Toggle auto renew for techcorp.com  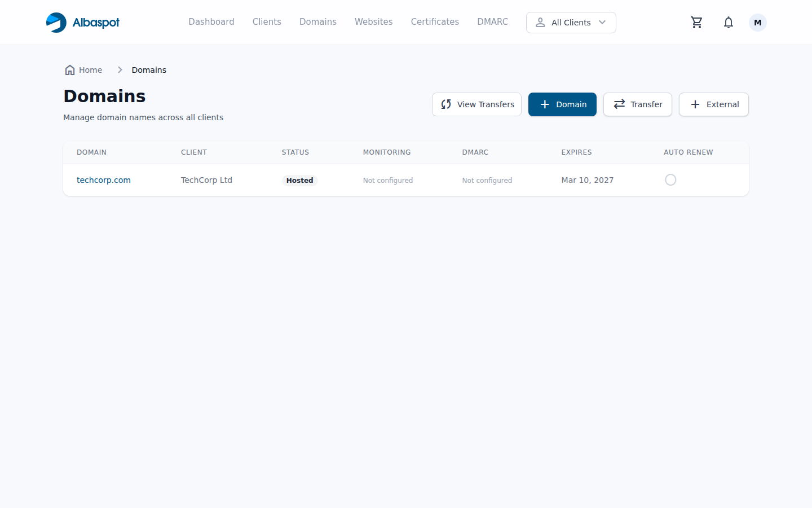pos(670,180)
